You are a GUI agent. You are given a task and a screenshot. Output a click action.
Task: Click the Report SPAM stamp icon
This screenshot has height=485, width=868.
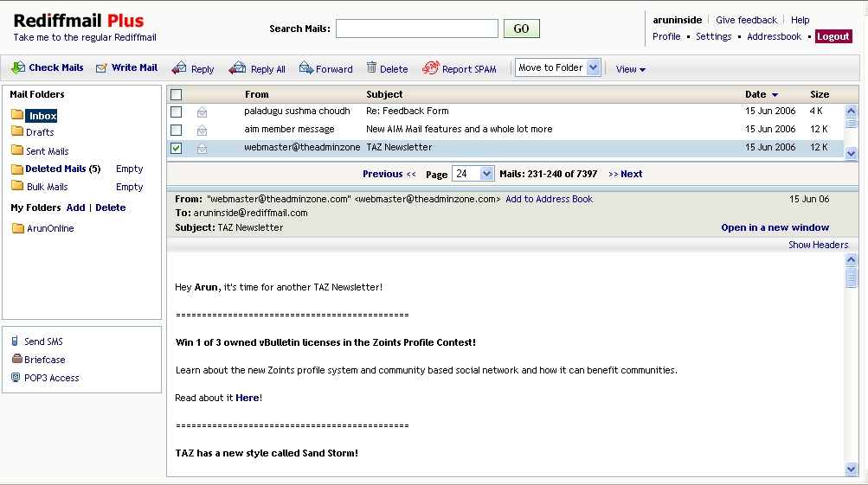(x=430, y=67)
